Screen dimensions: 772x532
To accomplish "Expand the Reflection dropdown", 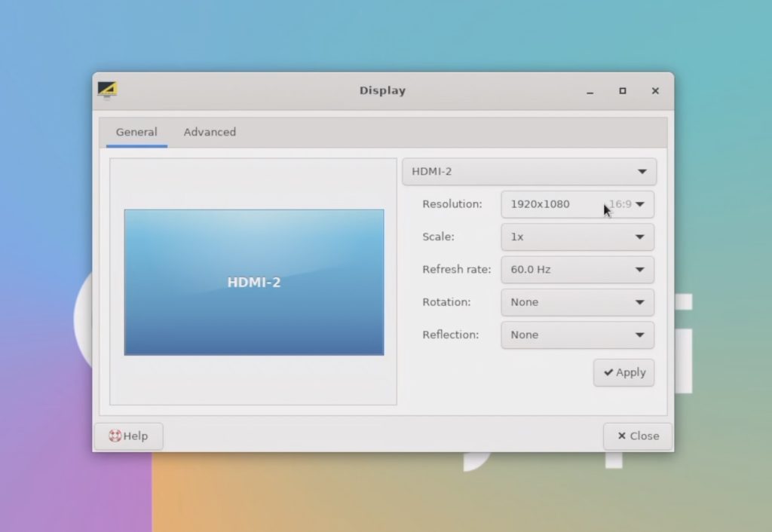I will [x=577, y=335].
